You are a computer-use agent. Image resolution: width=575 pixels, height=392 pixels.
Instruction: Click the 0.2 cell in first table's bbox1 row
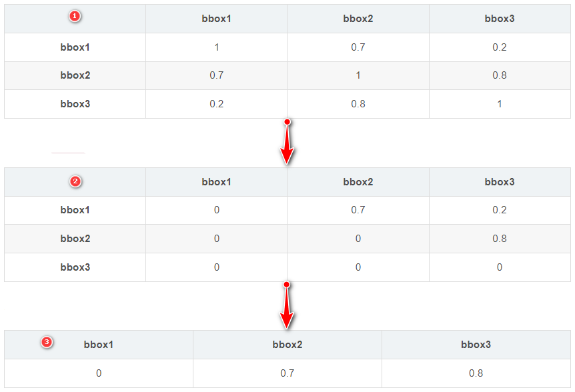(500, 47)
